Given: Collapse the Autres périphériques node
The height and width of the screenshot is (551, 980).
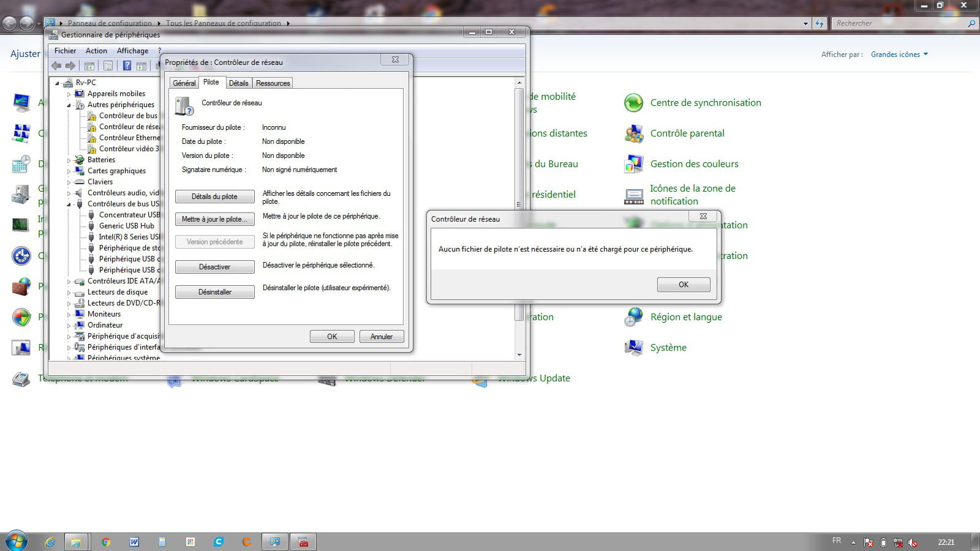Looking at the screenshot, I should pos(69,105).
